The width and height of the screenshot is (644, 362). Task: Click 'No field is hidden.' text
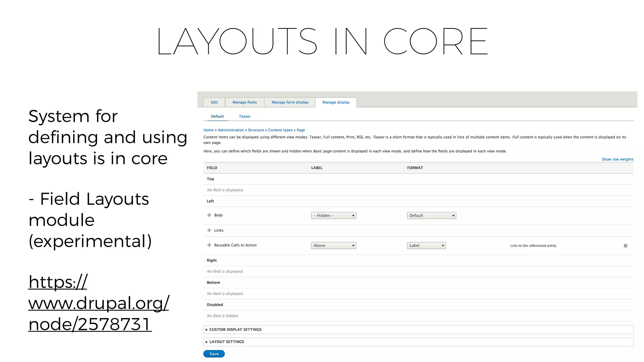(223, 316)
